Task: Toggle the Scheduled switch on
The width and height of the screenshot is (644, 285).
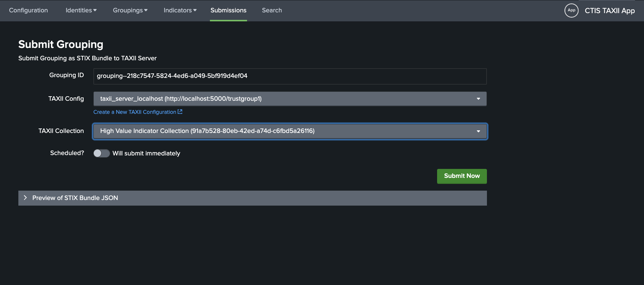Action: (101, 153)
